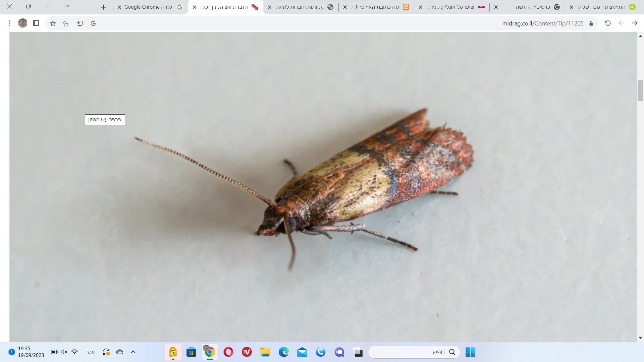The height and width of the screenshot is (362, 644).
Task: Open Chrome three-dot menu
Action: 9,23
